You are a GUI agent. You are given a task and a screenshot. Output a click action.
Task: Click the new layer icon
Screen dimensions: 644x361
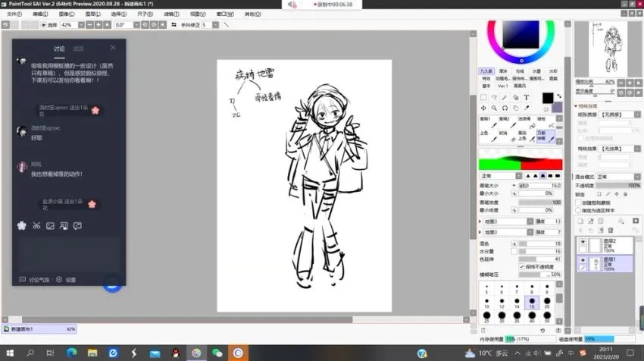[x=580, y=220]
